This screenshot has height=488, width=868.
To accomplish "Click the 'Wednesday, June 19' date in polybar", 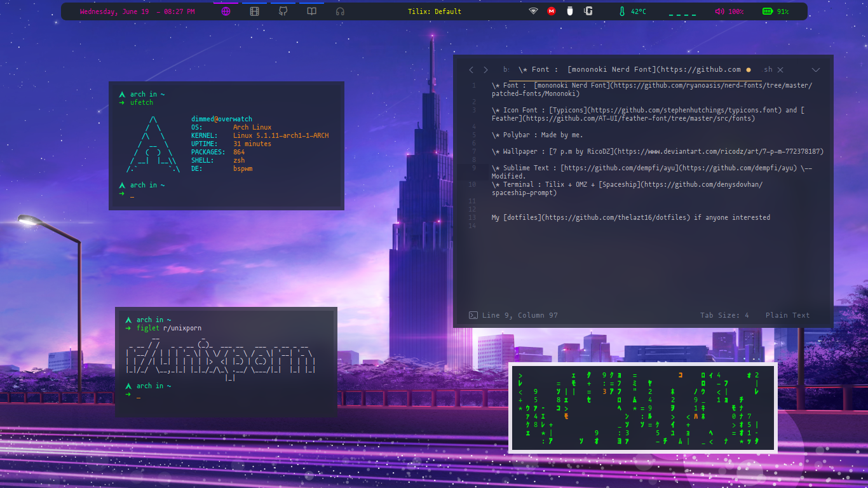I will 114,11.
